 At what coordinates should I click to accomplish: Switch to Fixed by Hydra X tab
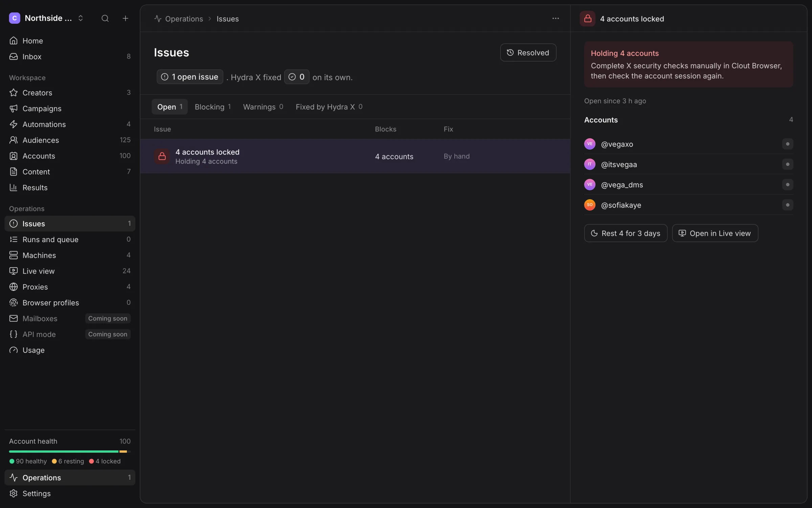click(329, 107)
